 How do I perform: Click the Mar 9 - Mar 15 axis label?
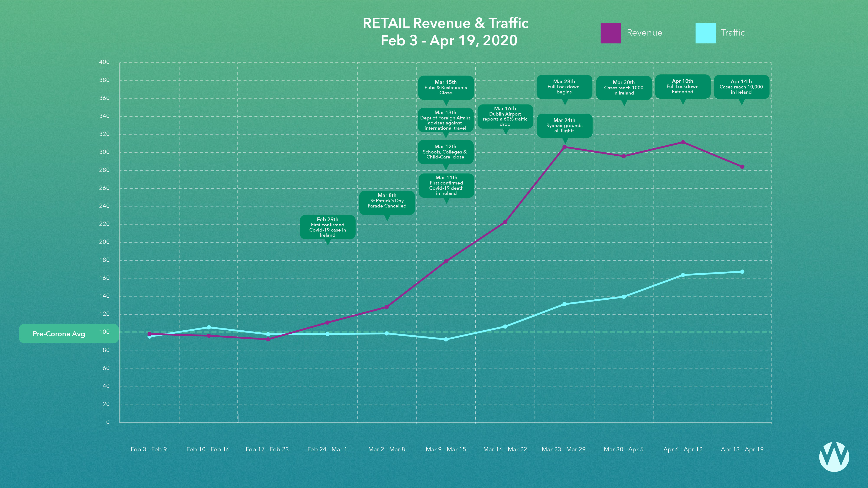point(445,449)
